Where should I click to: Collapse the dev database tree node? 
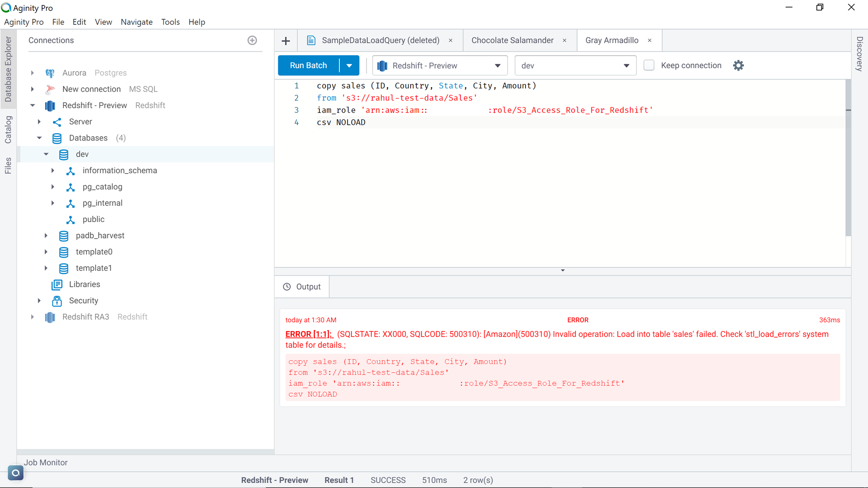point(46,154)
